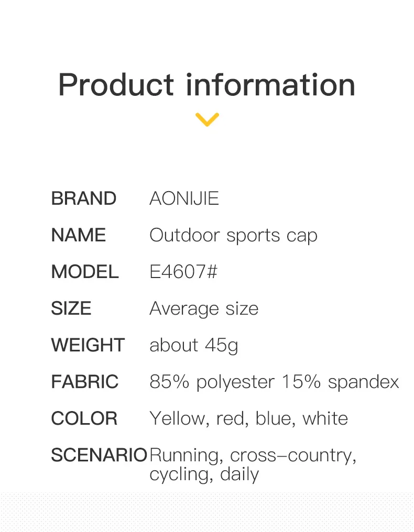This screenshot has height=532, width=414.
Task: Click the "Average size" value
Action: point(204,309)
